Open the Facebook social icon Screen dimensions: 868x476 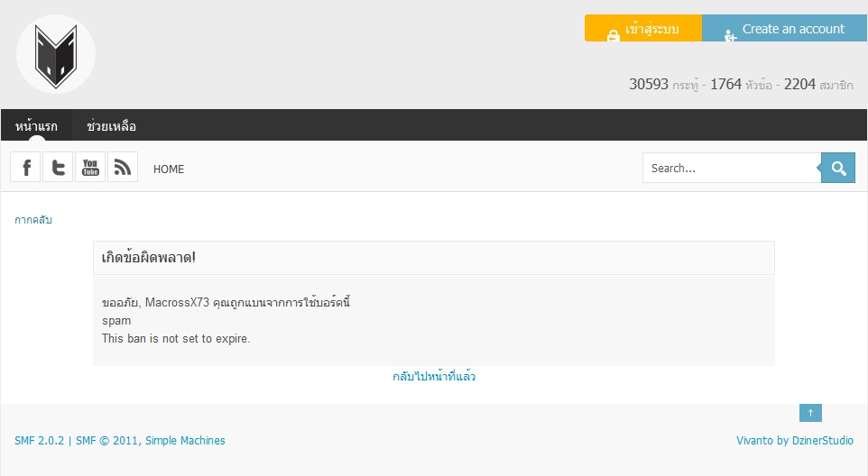25,167
